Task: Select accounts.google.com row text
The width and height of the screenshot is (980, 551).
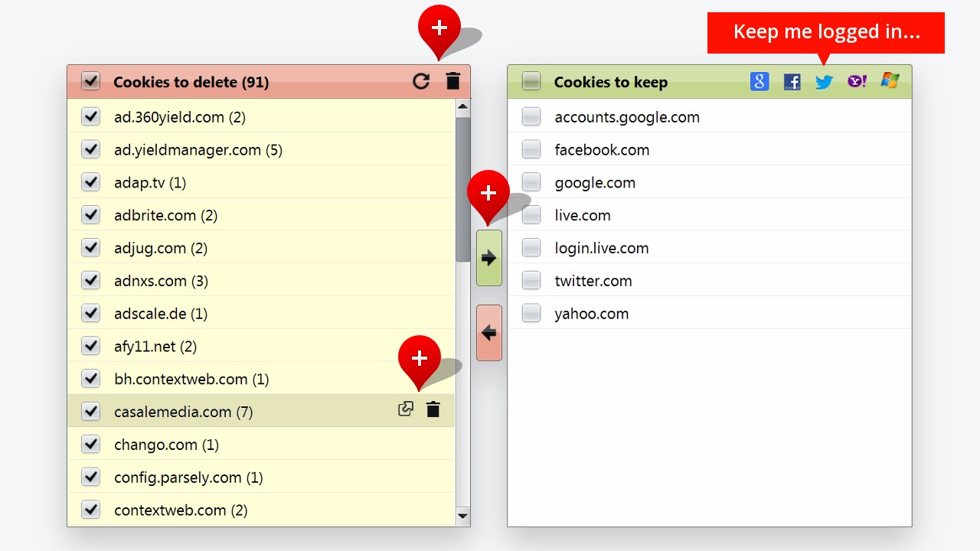Action: tap(627, 117)
